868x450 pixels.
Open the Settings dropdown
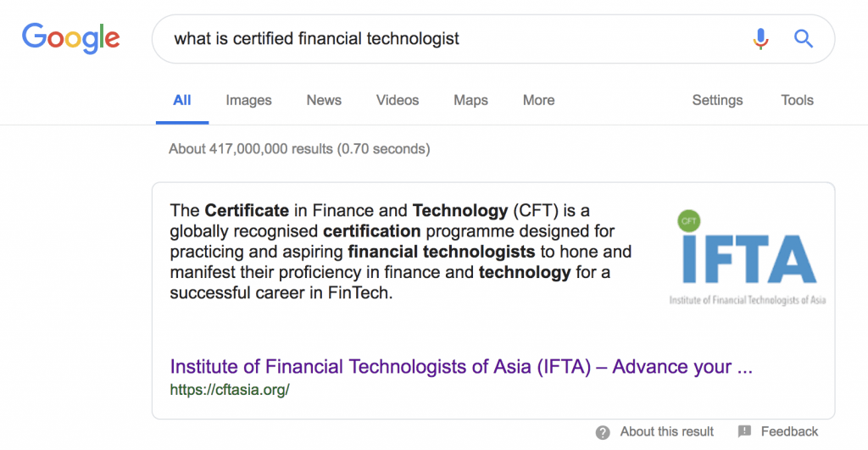coord(717,100)
